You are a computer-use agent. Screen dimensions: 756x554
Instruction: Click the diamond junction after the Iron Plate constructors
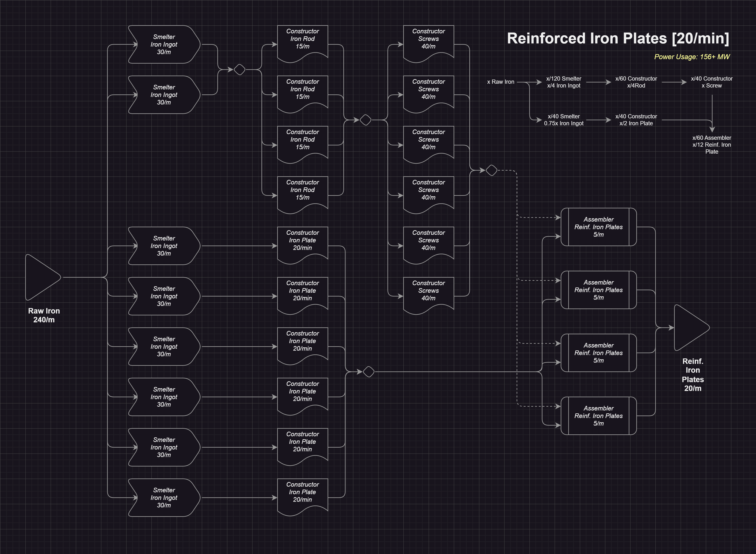[368, 372]
